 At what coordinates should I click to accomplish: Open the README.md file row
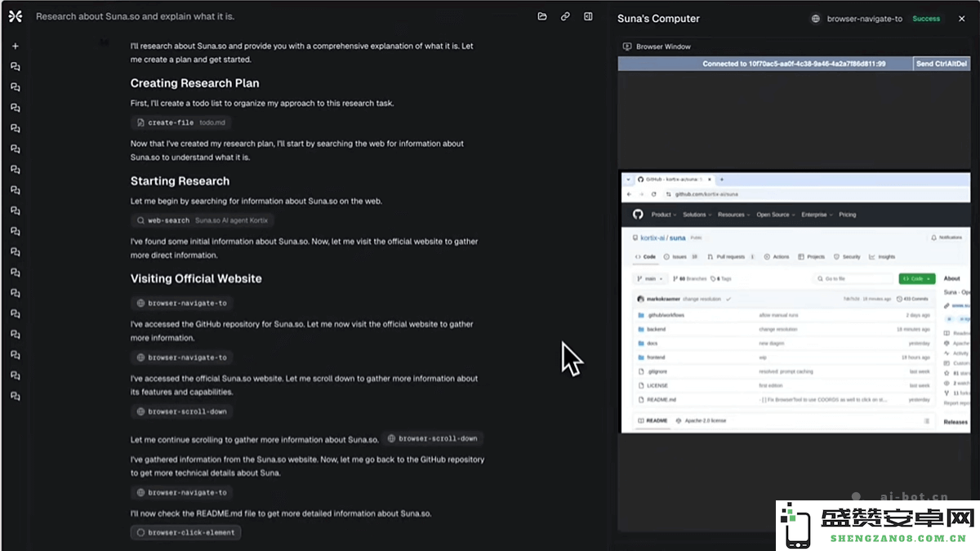point(783,400)
